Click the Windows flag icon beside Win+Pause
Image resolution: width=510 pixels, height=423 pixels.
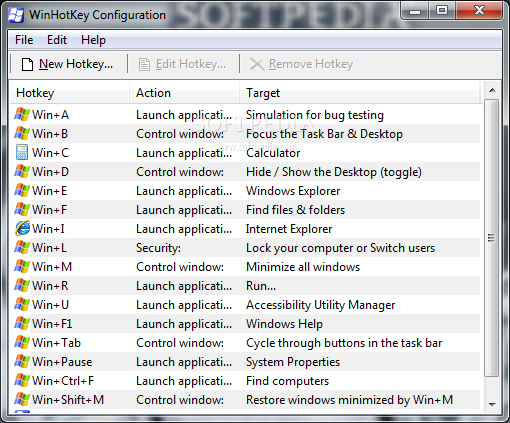pos(22,362)
